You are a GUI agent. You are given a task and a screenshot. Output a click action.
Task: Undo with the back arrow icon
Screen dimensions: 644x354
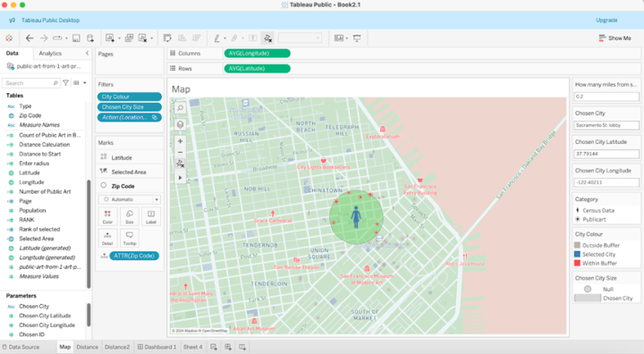click(30, 38)
